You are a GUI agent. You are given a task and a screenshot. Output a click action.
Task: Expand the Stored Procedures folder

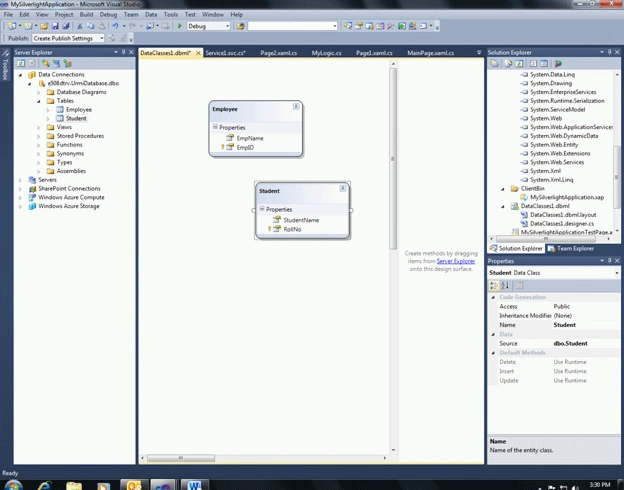pyautogui.click(x=39, y=136)
